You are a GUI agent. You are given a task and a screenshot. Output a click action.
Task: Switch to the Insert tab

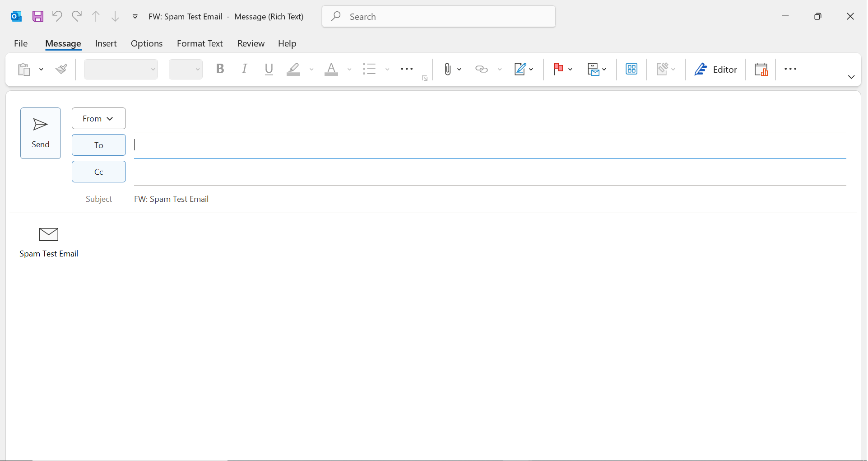coord(106,43)
